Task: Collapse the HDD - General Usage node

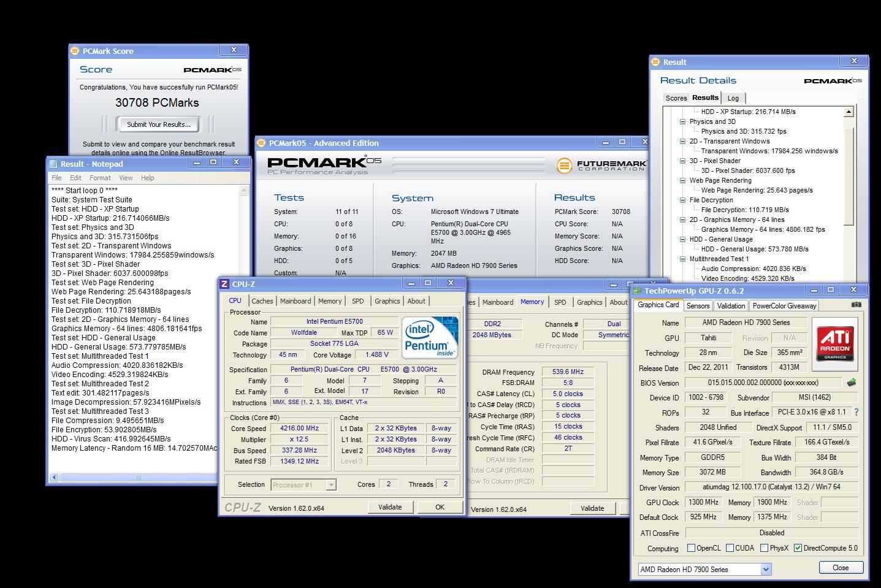Action: (x=682, y=239)
